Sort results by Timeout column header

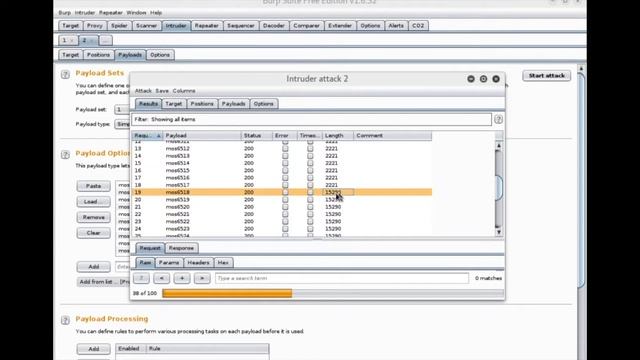click(309, 136)
